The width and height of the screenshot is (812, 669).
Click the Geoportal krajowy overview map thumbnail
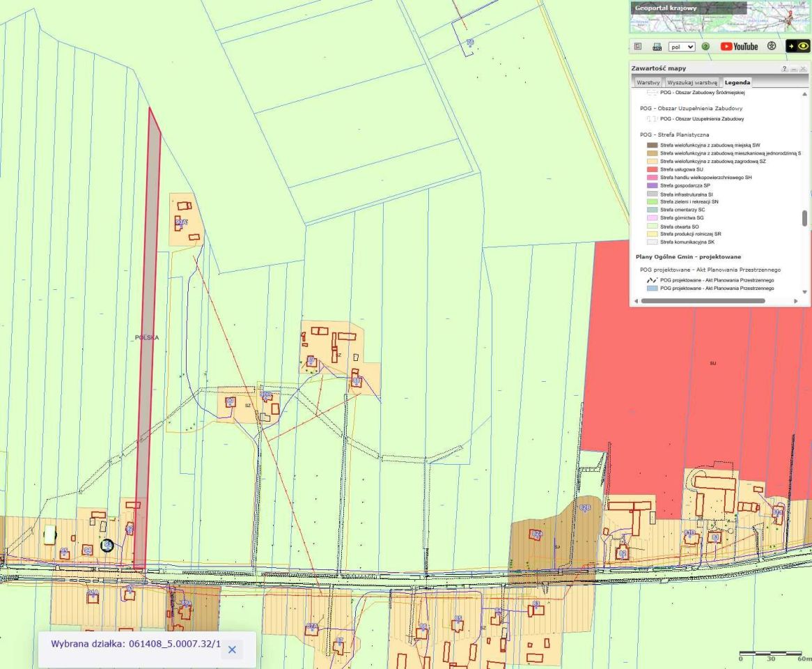[x=720, y=17]
